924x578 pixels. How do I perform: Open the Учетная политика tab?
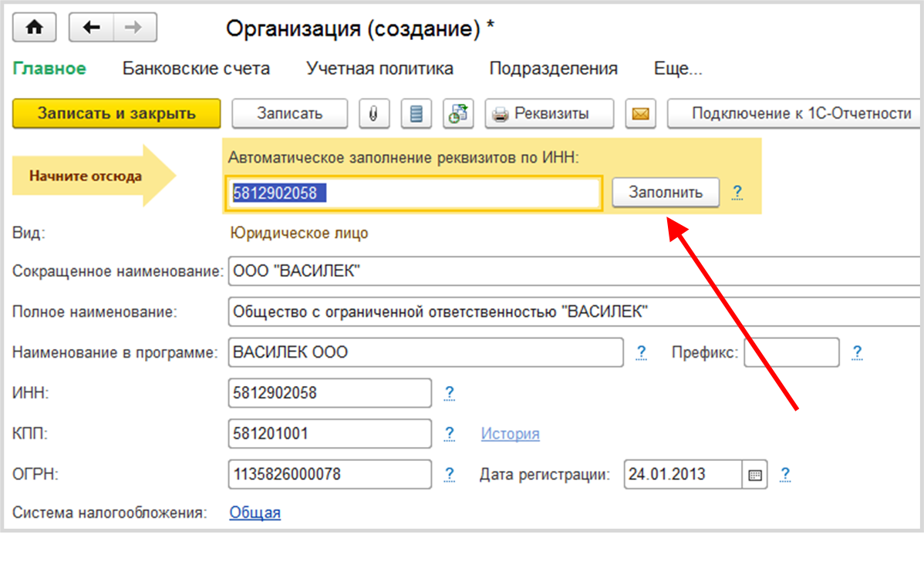point(379,69)
